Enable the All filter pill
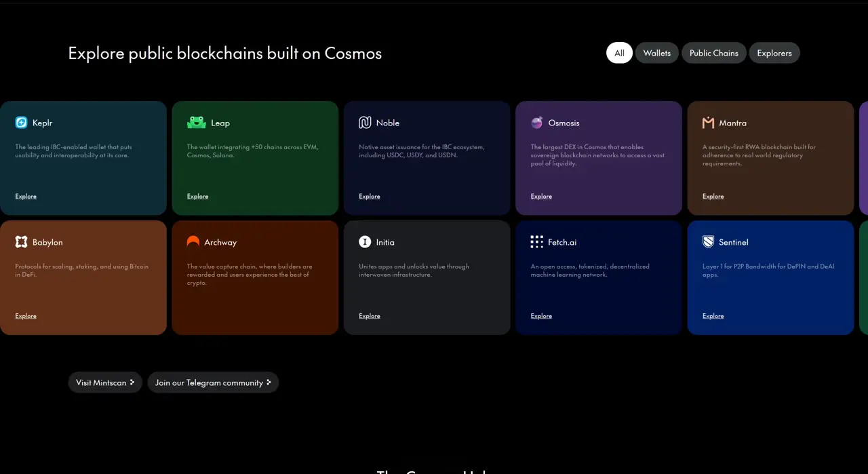Image resolution: width=868 pixels, height=474 pixels. (x=618, y=52)
